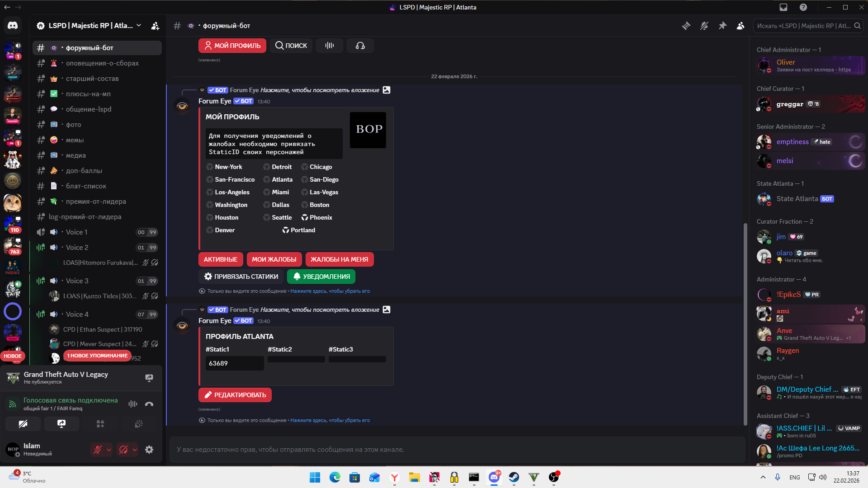Toggle headphone deafen button

click(x=123, y=450)
